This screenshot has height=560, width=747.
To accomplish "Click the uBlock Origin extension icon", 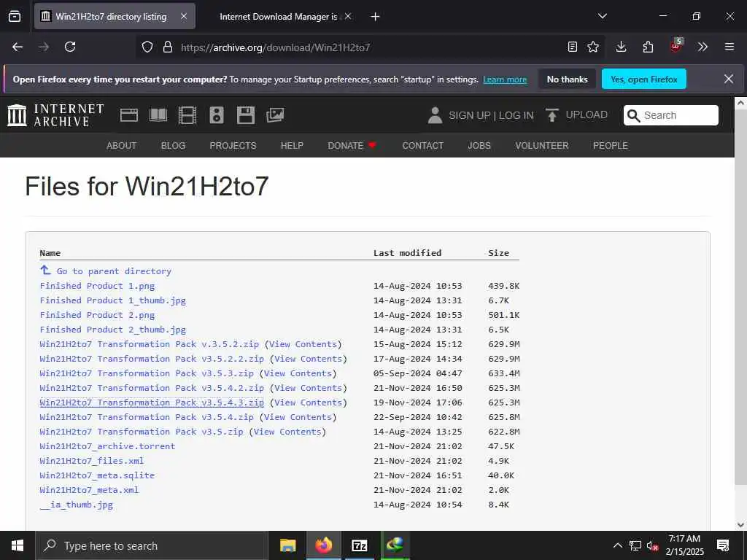I will [676, 46].
